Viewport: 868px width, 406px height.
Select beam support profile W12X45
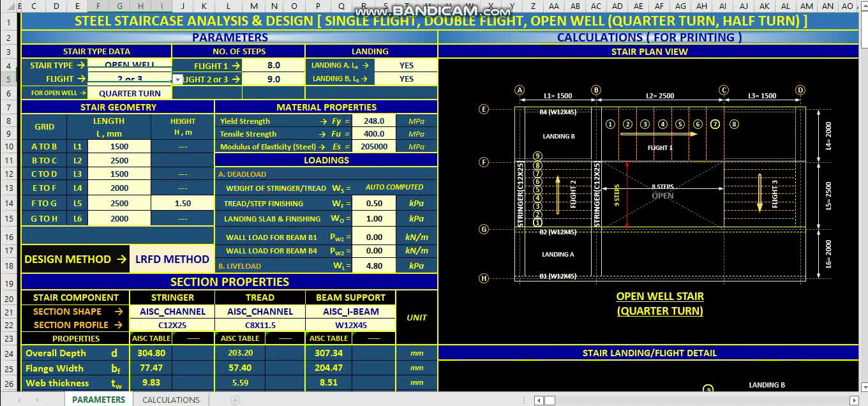pos(350,325)
